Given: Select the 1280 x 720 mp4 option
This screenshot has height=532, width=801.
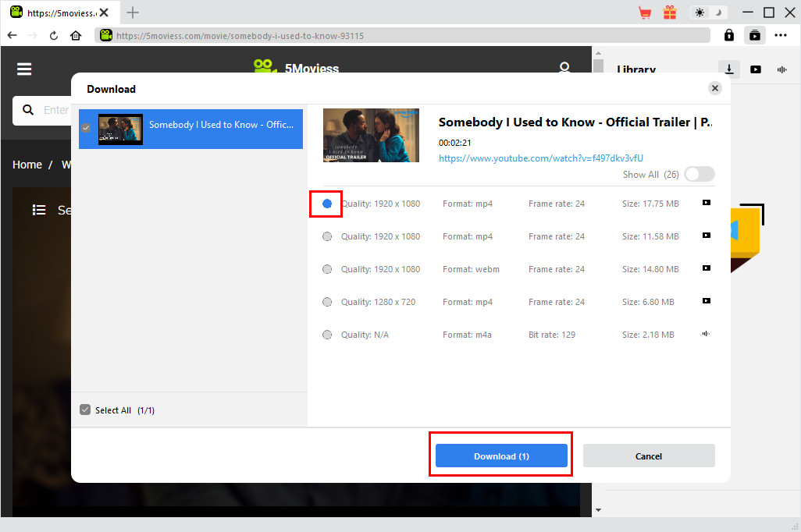Looking at the screenshot, I should (x=327, y=302).
